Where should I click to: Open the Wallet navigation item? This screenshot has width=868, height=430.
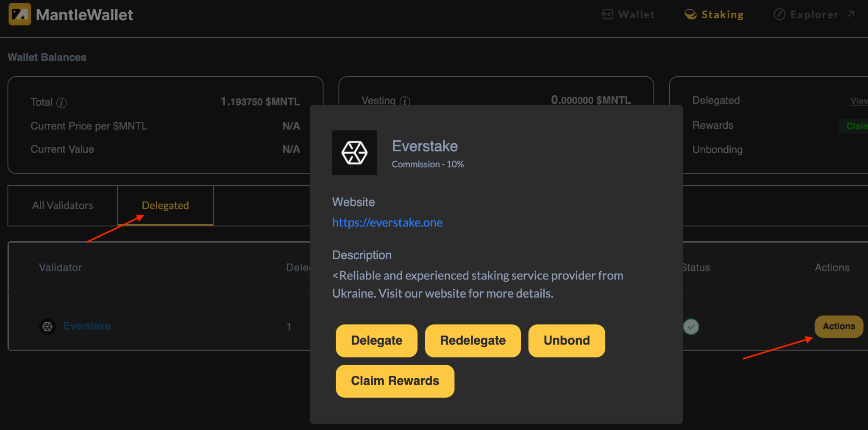pos(628,14)
